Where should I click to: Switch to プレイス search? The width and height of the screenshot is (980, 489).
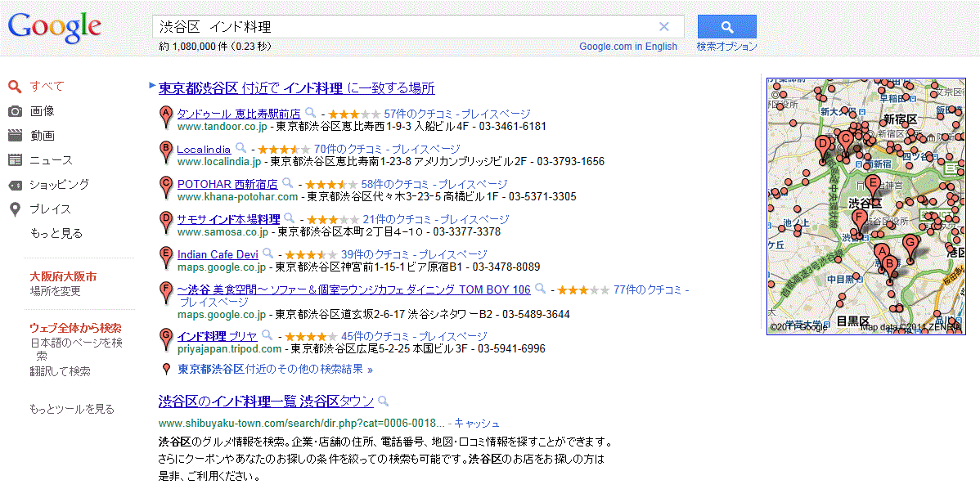[x=51, y=209]
